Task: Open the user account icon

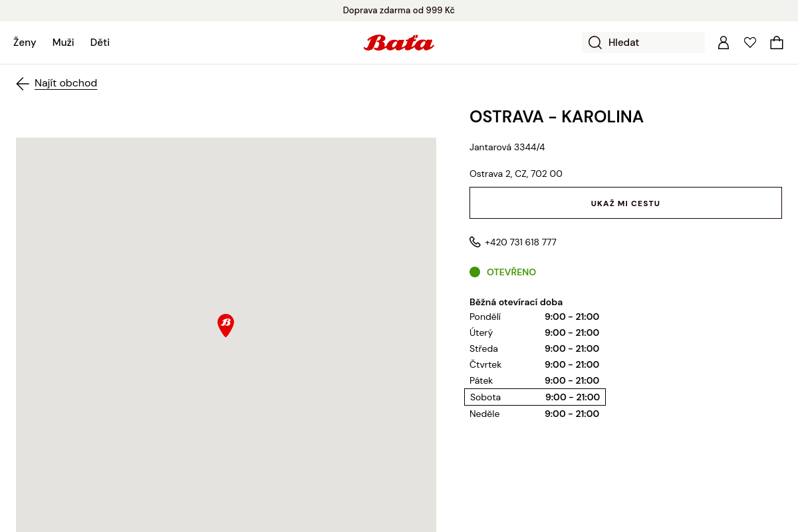Action: click(724, 43)
